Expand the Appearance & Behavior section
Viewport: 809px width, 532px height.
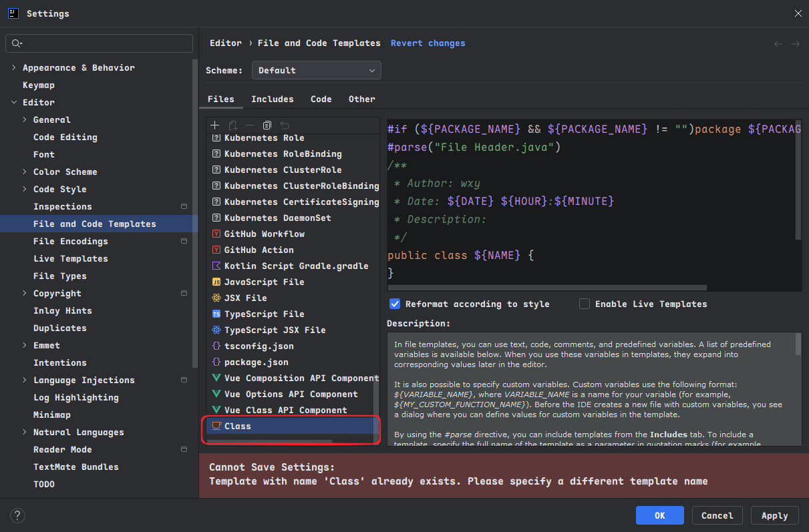14,68
